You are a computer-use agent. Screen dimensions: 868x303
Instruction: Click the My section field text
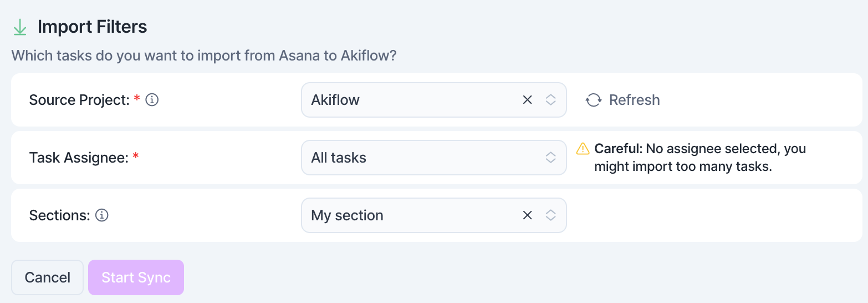[x=348, y=215]
